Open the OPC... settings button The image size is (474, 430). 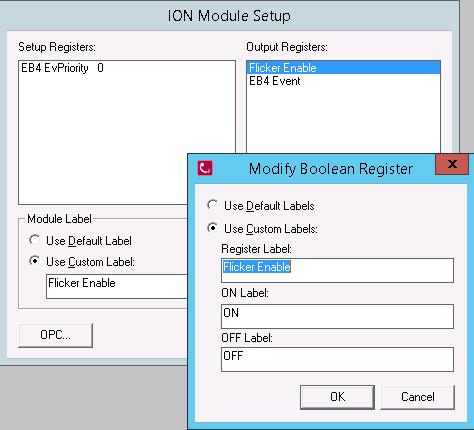55,335
